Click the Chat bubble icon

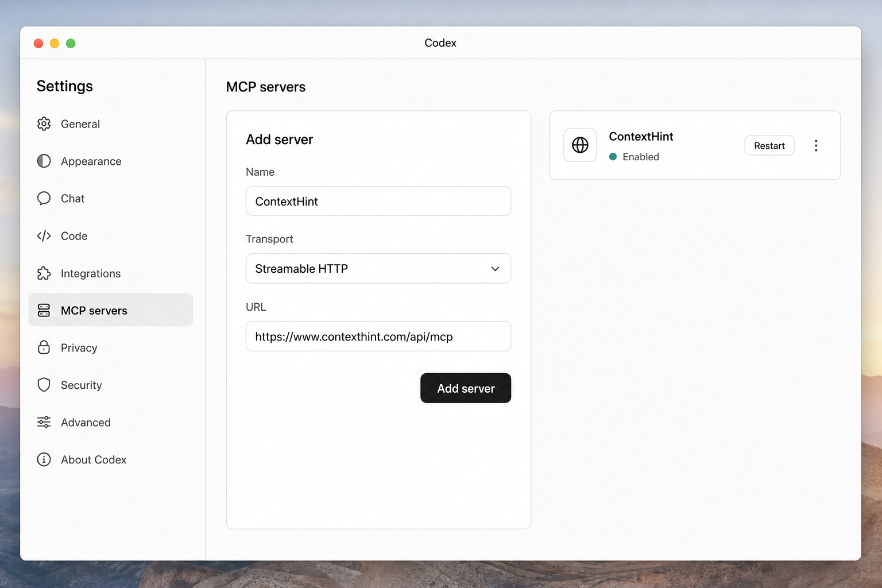pyautogui.click(x=44, y=199)
